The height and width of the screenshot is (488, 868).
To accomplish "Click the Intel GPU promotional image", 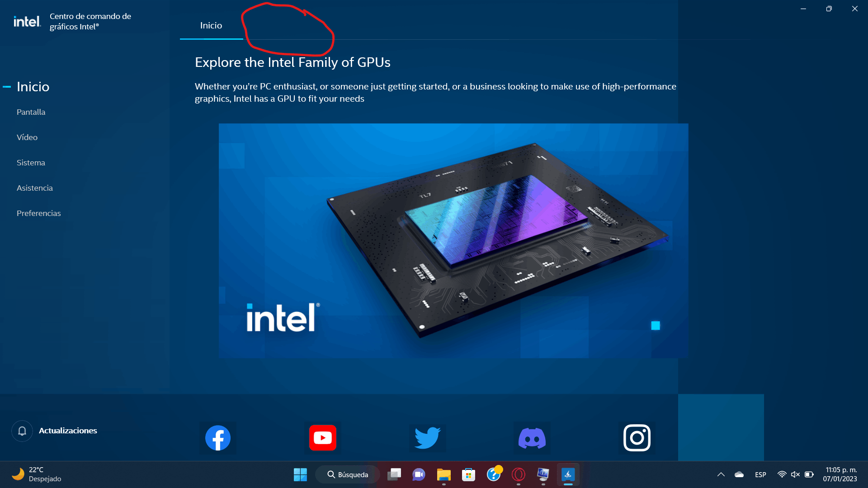I will (453, 241).
